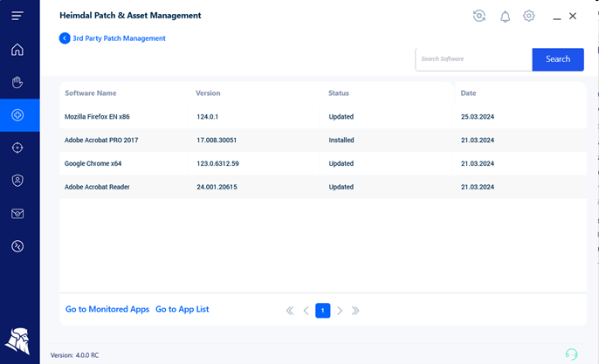Sort by Date column header
The image size is (599, 364).
(468, 93)
